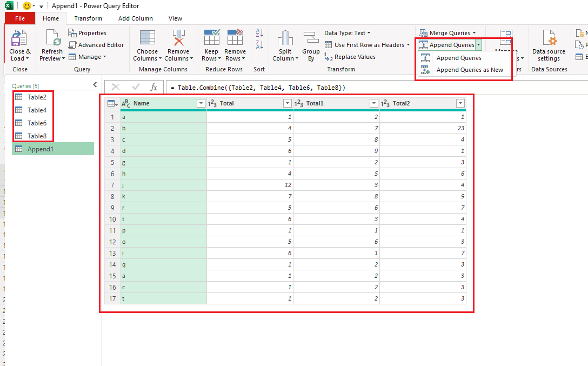
Task: Click the fx function icon
Action: tap(153, 88)
